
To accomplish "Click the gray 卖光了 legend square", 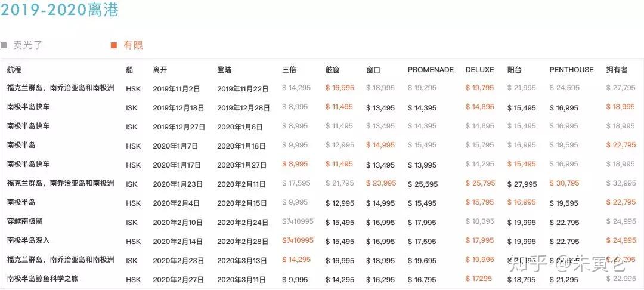I will click(x=4, y=45).
